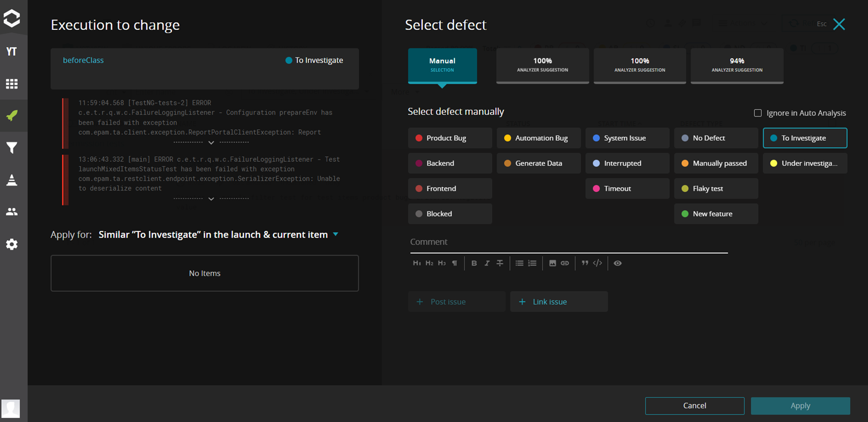This screenshot has height=422, width=868.
Task: Toggle comment preview eye icon
Action: (618, 263)
